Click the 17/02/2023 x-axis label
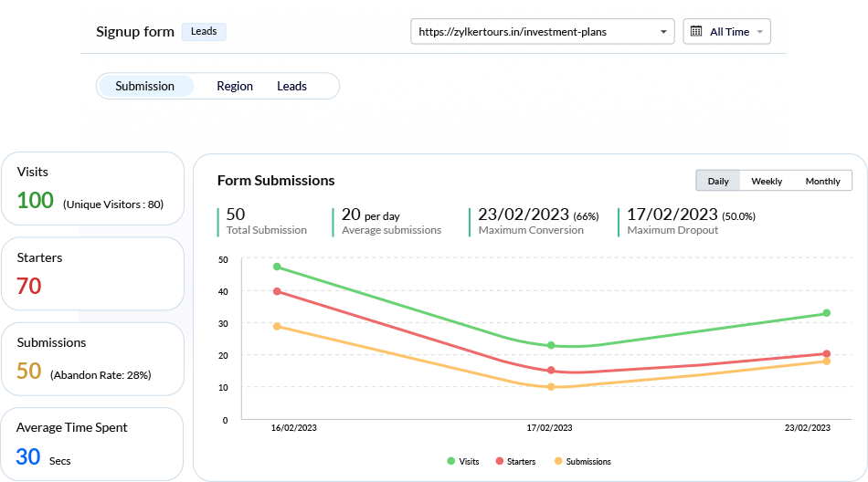This screenshot has width=868, height=482. (549, 428)
